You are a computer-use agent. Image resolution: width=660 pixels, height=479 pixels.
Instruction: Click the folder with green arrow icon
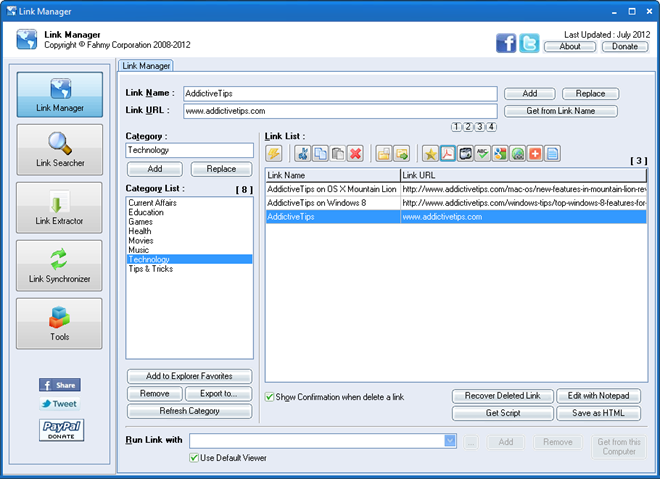pos(402,154)
